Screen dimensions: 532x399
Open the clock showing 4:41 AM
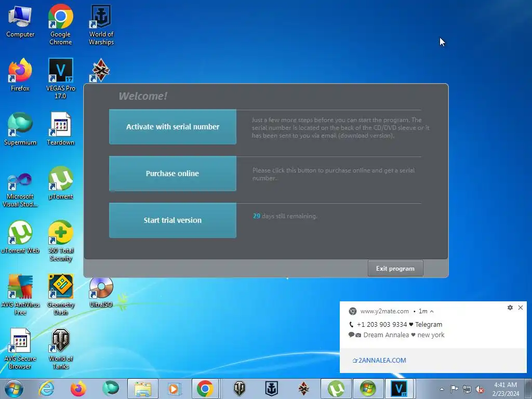click(x=506, y=389)
